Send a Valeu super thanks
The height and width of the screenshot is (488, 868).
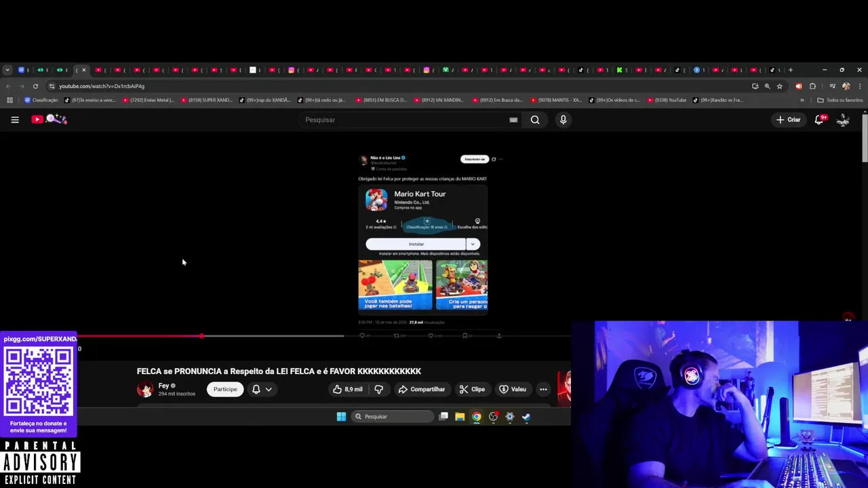(x=512, y=389)
